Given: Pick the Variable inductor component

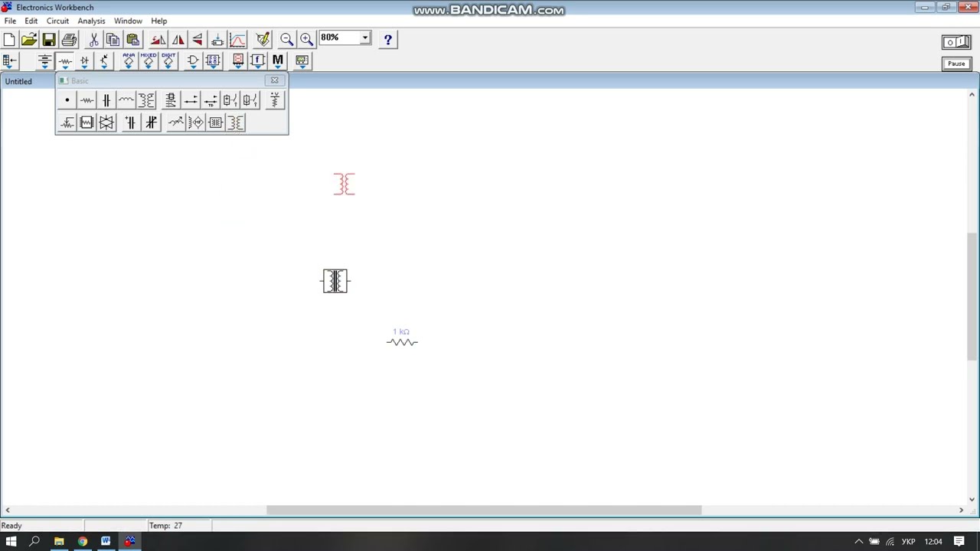Looking at the screenshot, I should click(x=176, y=122).
